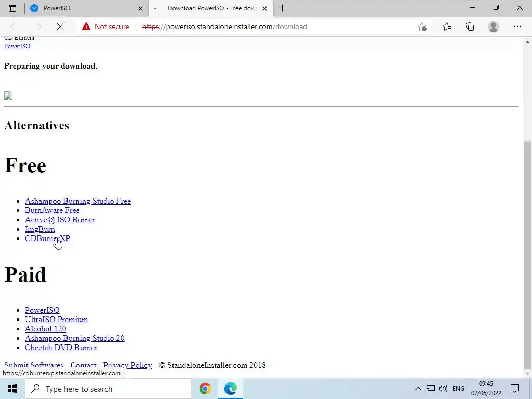Image resolution: width=532 pixels, height=399 pixels.
Task: Click the Privacy Policy footer link
Action: point(128,365)
